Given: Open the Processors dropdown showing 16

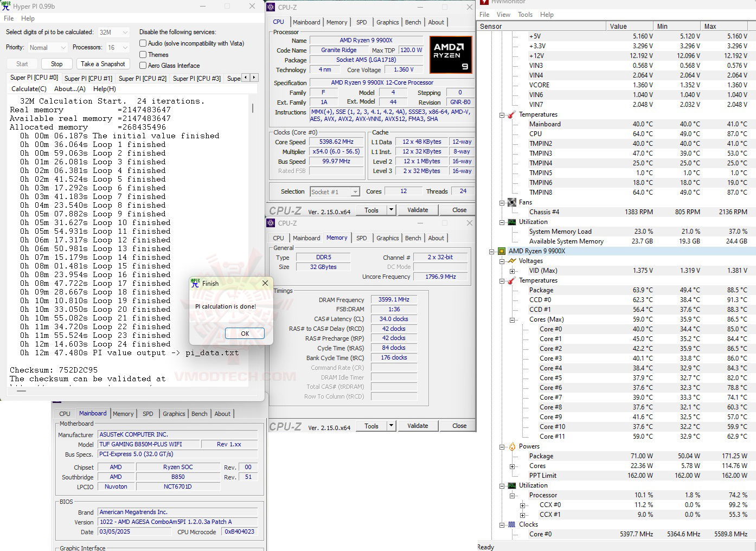Looking at the screenshot, I should [x=118, y=48].
